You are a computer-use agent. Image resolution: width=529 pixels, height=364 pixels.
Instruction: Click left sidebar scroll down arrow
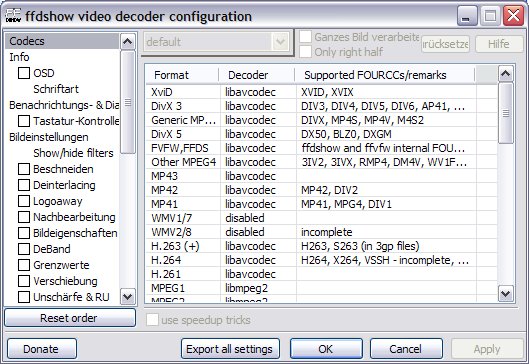click(128, 297)
